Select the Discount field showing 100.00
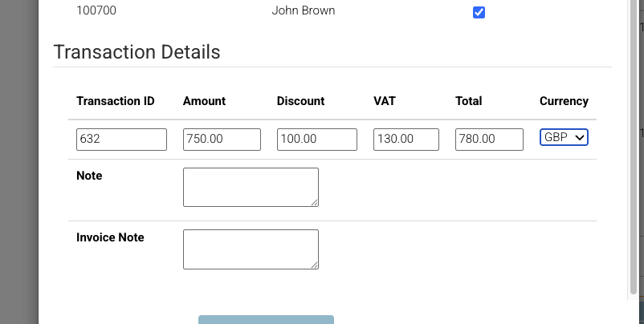The width and height of the screenshot is (644, 324). [x=316, y=139]
